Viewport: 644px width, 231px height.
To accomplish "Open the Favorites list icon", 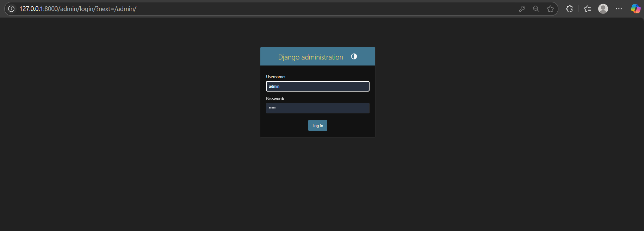I will pos(587,9).
